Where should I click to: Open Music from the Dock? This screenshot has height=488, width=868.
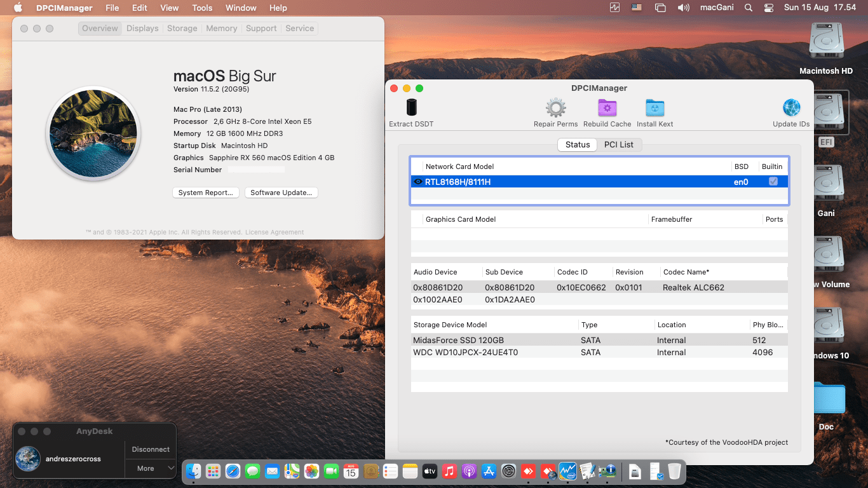point(449,471)
